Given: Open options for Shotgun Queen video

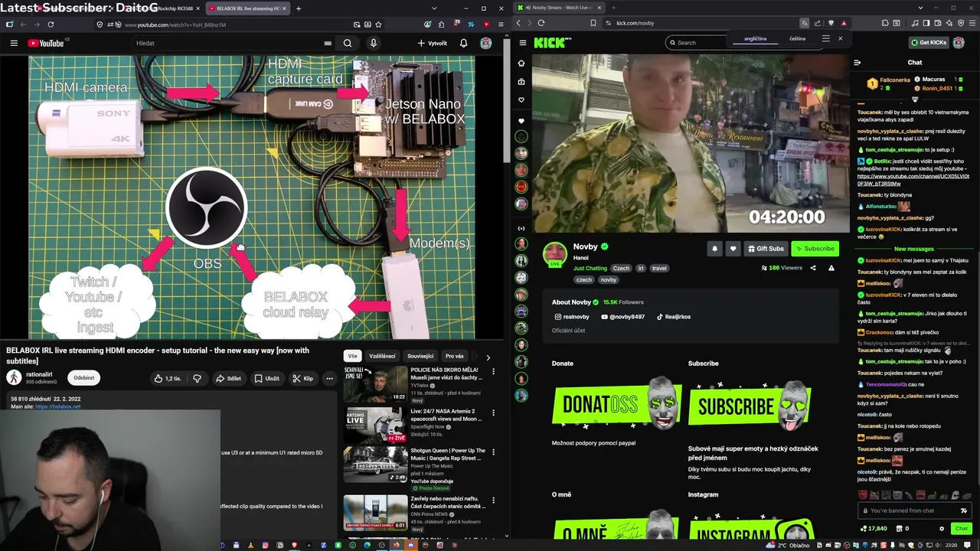Looking at the screenshot, I should (493, 452).
